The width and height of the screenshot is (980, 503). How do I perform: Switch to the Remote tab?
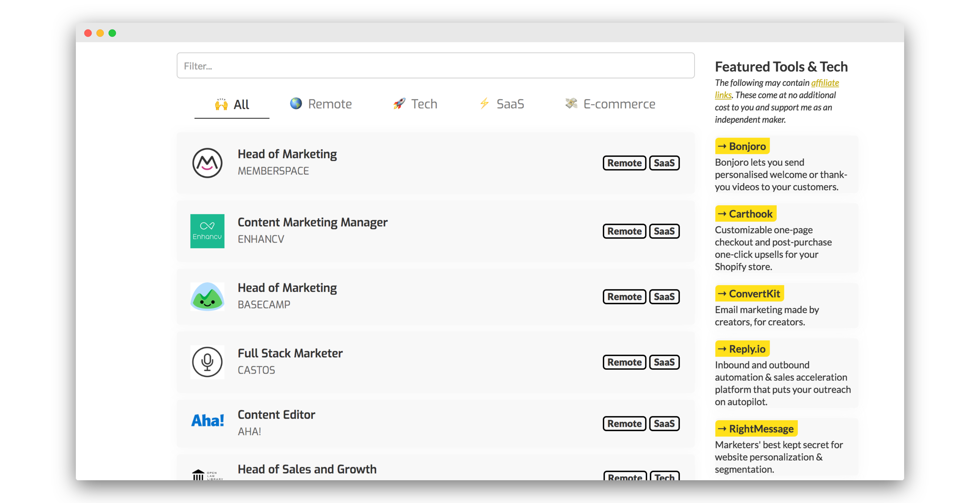tap(321, 104)
